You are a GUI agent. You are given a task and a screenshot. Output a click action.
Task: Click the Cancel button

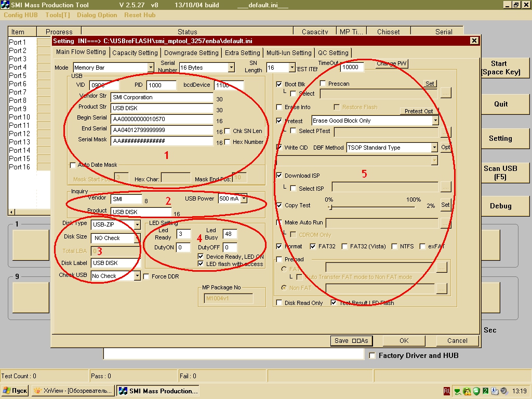click(457, 340)
